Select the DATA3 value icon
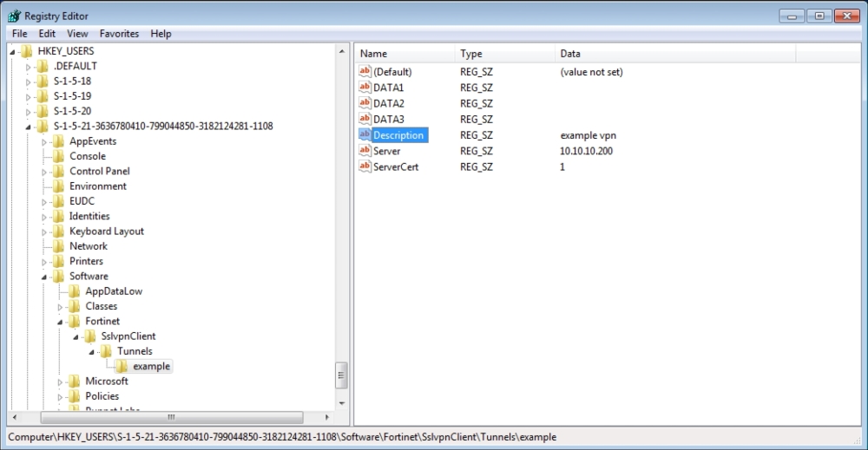868x450 pixels. pyautogui.click(x=365, y=119)
